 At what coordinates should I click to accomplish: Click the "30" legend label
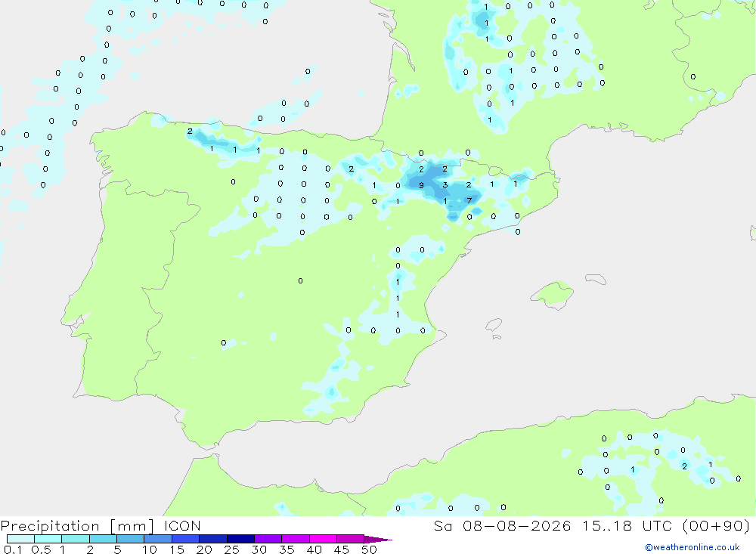(x=259, y=549)
